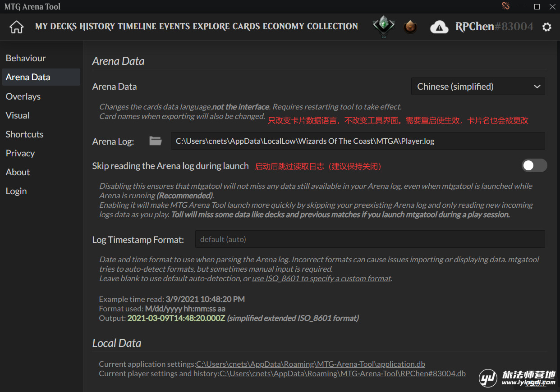The height and width of the screenshot is (392, 560).
Task: Toggle Skip reading the Arena log switch
Action: pyautogui.click(x=534, y=166)
